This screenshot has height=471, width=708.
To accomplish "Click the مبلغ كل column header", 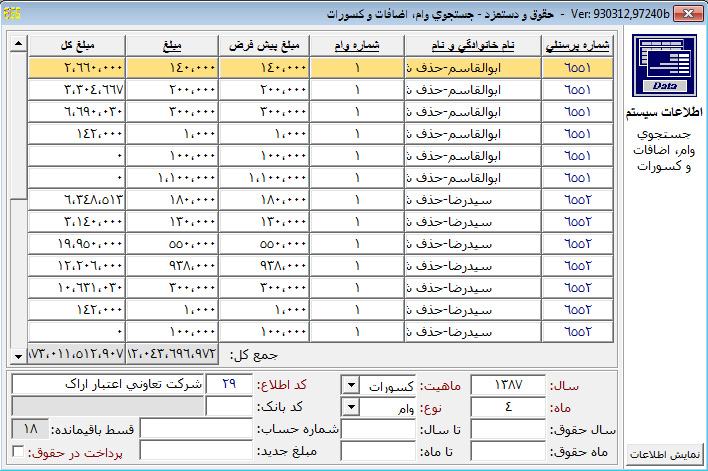I will [77, 46].
